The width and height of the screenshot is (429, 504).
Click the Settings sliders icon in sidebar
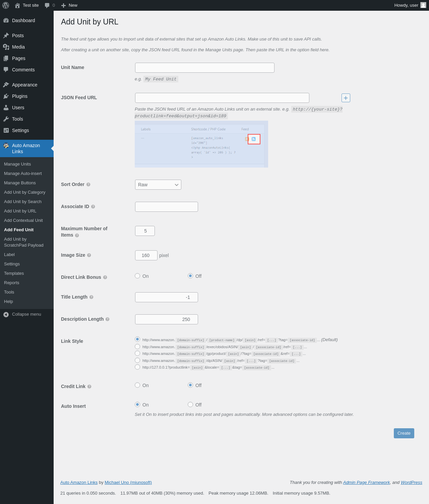pyautogui.click(x=6, y=130)
